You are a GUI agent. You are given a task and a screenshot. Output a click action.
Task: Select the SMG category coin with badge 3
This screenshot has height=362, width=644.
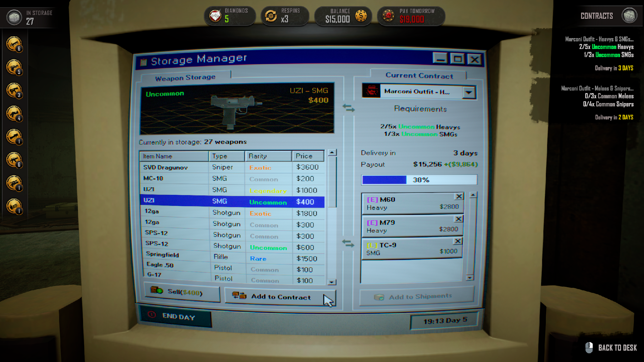(x=14, y=90)
